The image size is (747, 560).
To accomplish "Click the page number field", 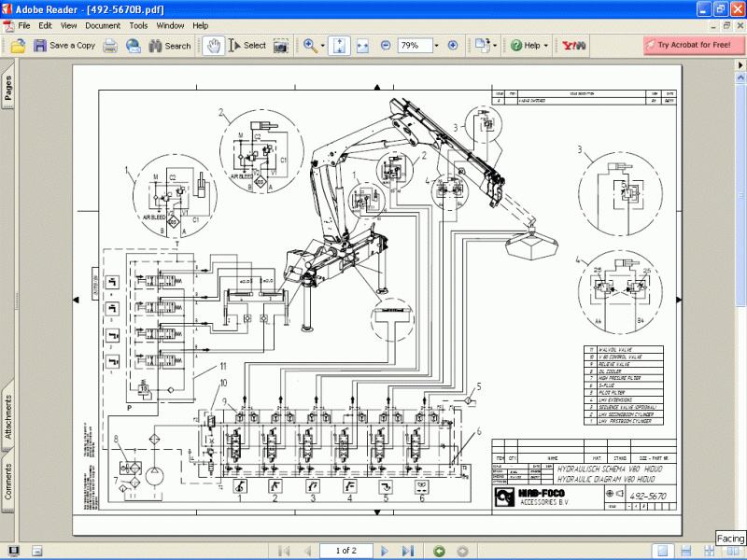I will (345, 550).
